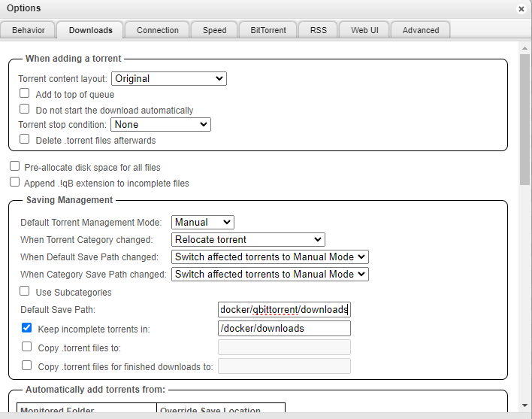
Task: Click the Override Save Location column header
Action: click(221, 408)
